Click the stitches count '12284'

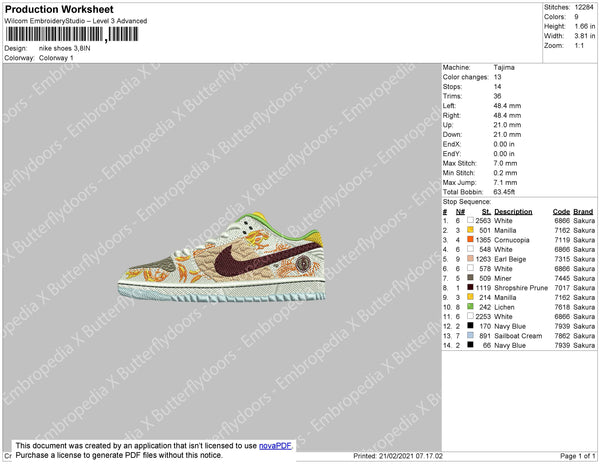click(584, 7)
